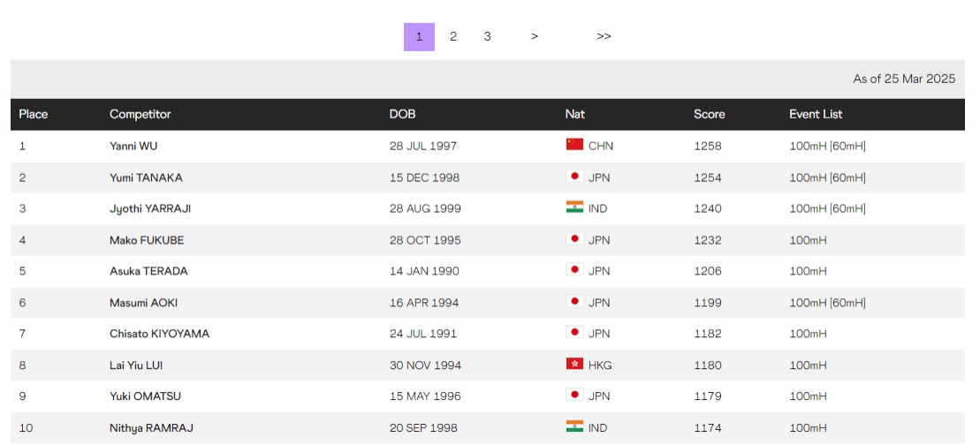Click Japan flag in Mako FUKUBE row
The width and height of the screenshot is (980, 445).
click(x=574, y=239)
